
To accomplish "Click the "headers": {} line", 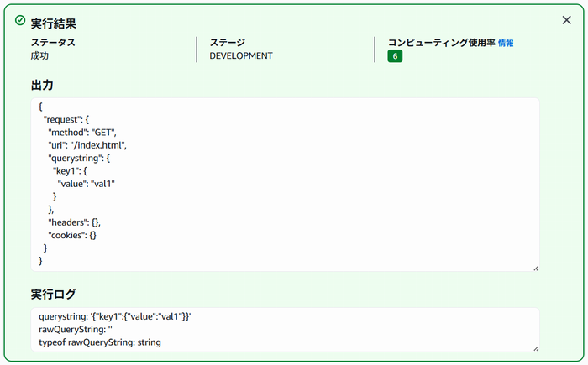I will point(74,222).
